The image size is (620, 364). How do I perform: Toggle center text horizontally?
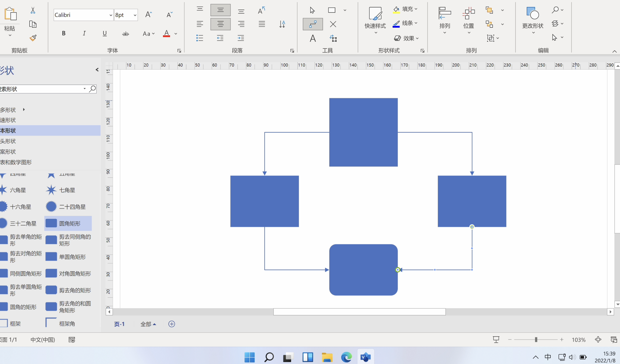[220, 24]
